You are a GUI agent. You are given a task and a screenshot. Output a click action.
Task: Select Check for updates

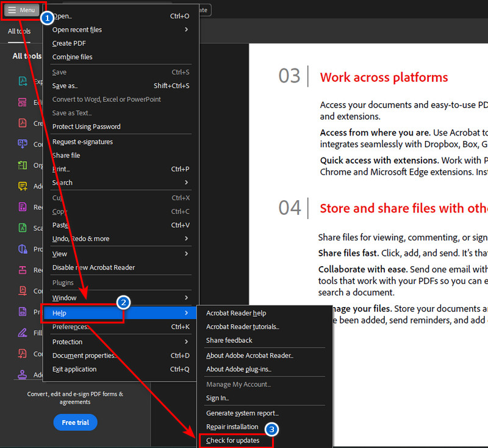tap(265, 441)
